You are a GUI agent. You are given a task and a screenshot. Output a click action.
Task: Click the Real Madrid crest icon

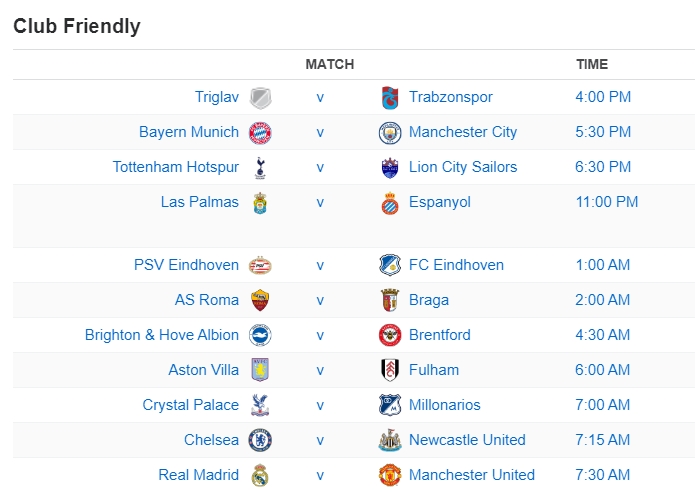click(x=260, y=476)
